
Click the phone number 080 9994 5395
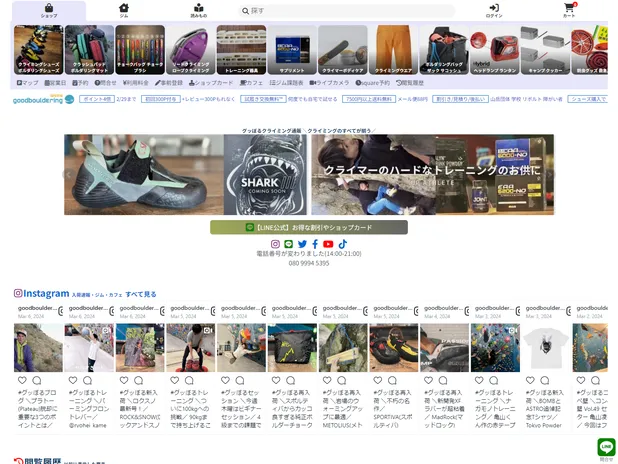pyautogui.click(x=309, y=263)
